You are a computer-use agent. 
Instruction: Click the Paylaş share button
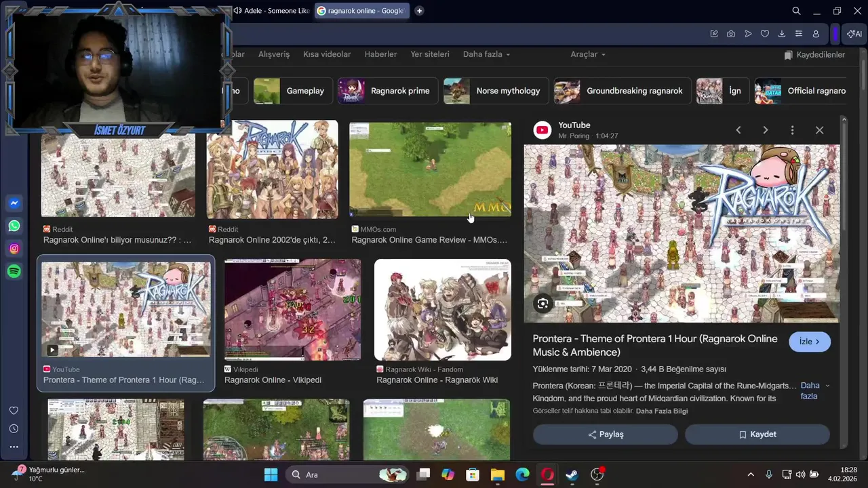pyautogui.click(x=606, y=434)
